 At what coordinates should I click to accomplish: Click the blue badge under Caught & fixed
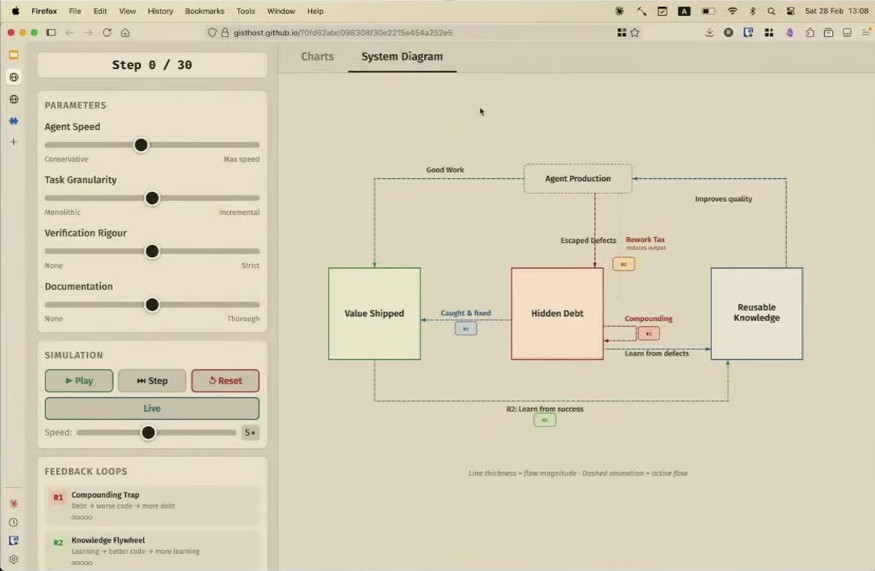click(465, 329)
